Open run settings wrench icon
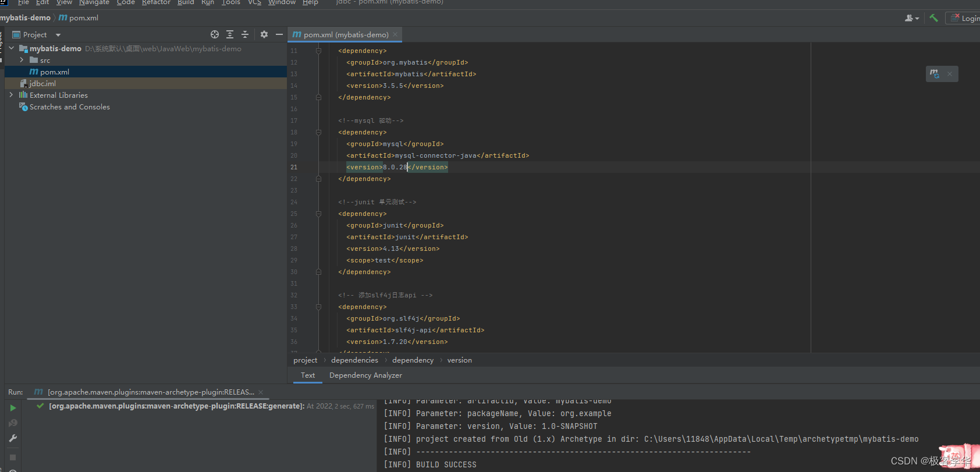980x472 pixels. pyautogui.click(x=13, y=438)
